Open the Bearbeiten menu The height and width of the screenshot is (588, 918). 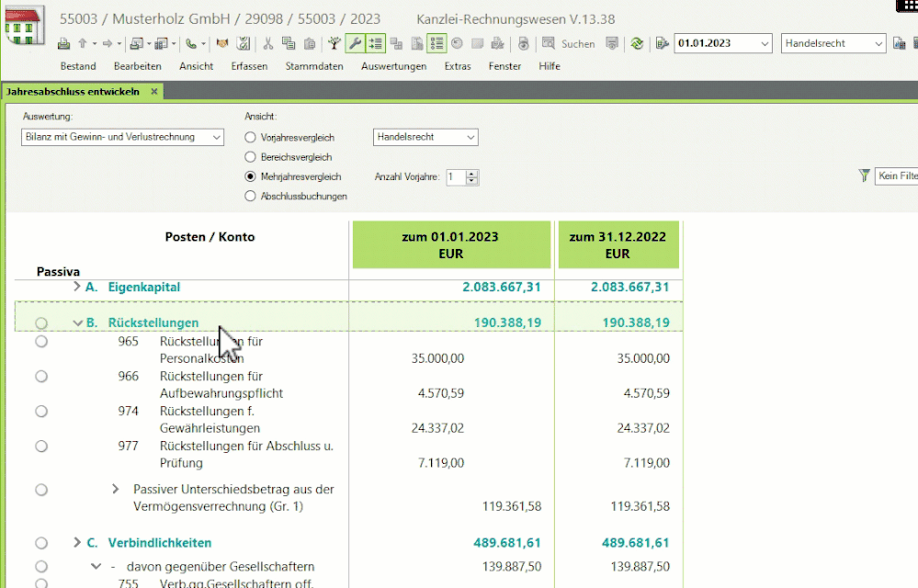pyautogui.click(x=138, y=66)
